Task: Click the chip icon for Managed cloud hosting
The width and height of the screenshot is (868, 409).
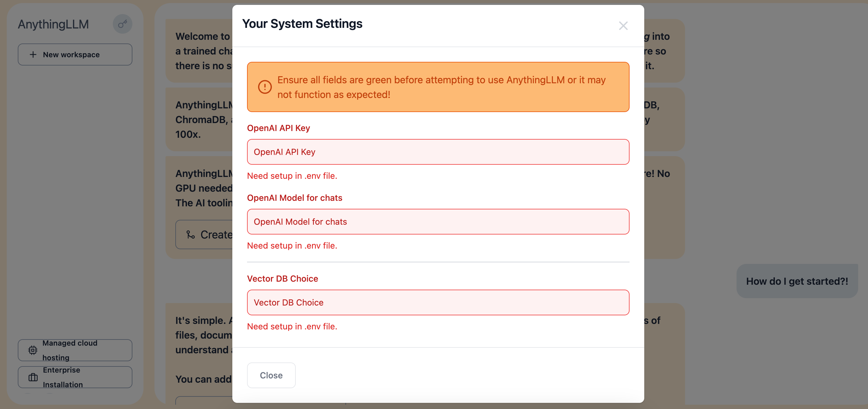Action: click(x=33, y=350)
